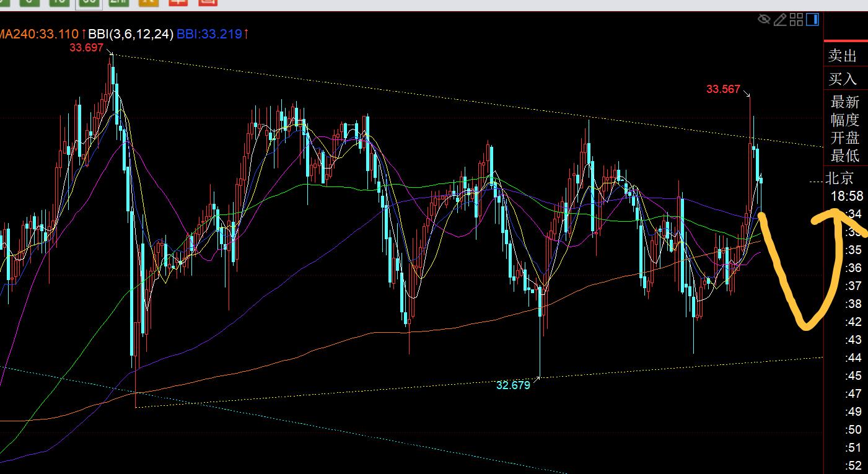Open BBI(3,6,12,24) indicator parameters
The image size is (868, 474).
click(130, 34)
